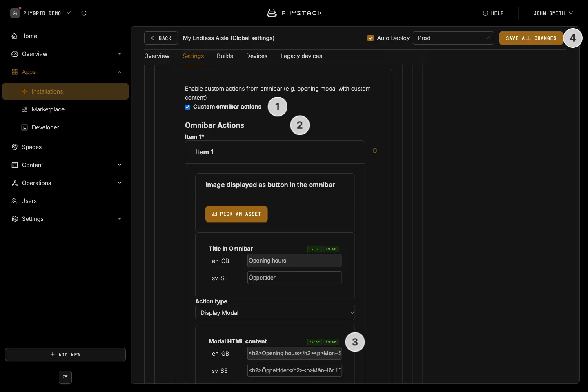Switch to the Legacy devices tab
The height and width of the screenshot is (392, 588).
pyautogui.click(x=301, y=56)
